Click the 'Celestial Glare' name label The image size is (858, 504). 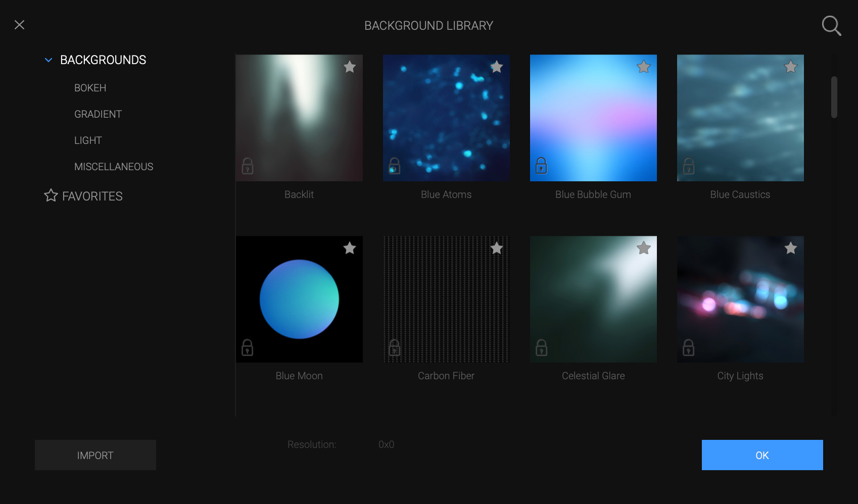593,376
